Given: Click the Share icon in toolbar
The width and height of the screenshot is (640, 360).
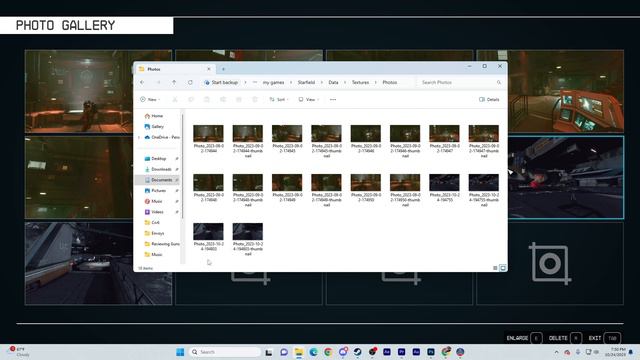Looking at the screenshot, I should (x=239, y=100).
